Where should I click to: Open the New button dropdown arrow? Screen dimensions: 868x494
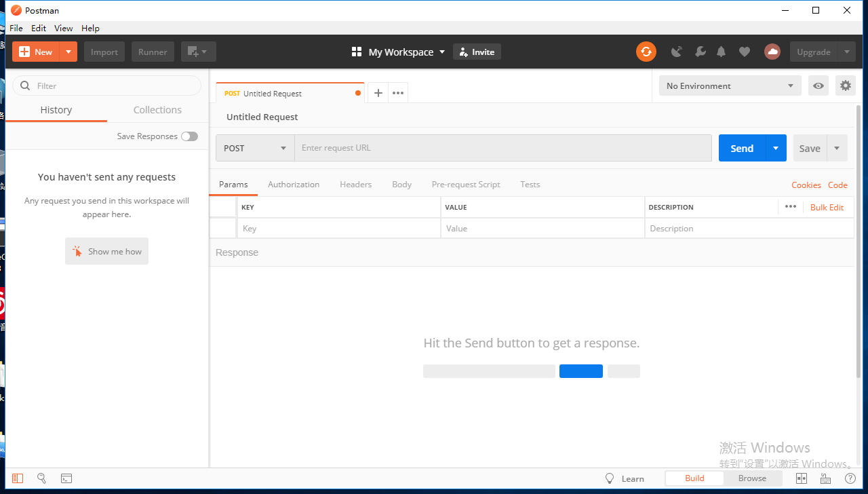(x=68, y=52)
